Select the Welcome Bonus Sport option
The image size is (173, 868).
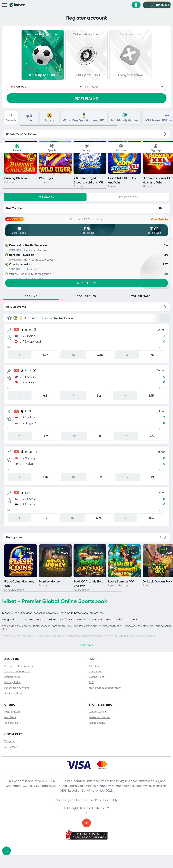86,55
